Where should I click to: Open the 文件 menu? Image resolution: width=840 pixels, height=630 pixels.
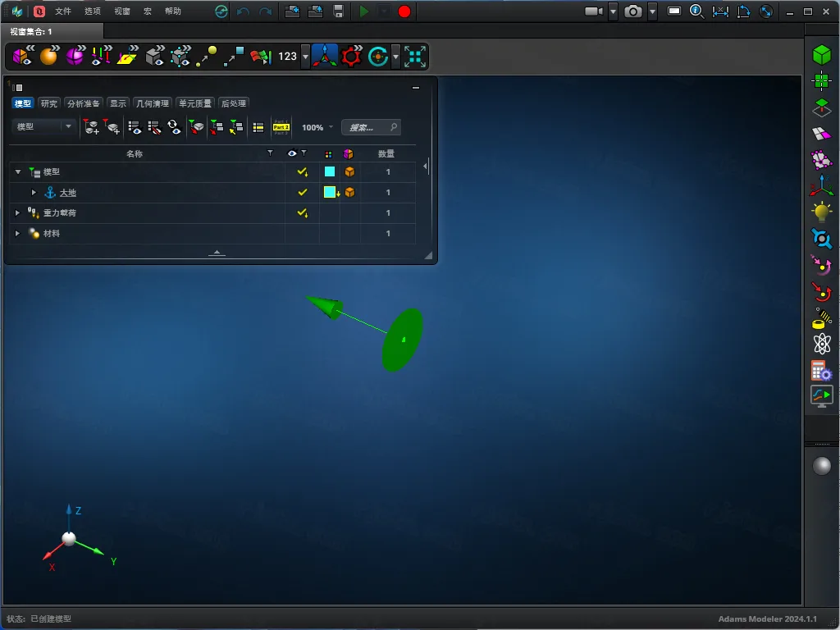pyautogui.click(x=63, y=11)
